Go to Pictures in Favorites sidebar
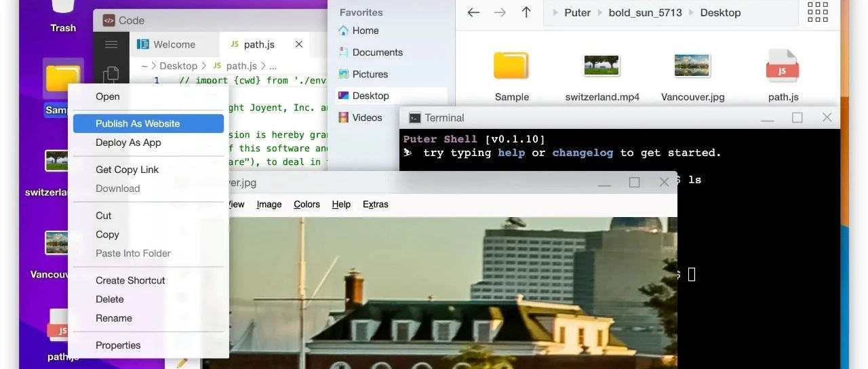The image size is (868, 369). click(370, 74)
